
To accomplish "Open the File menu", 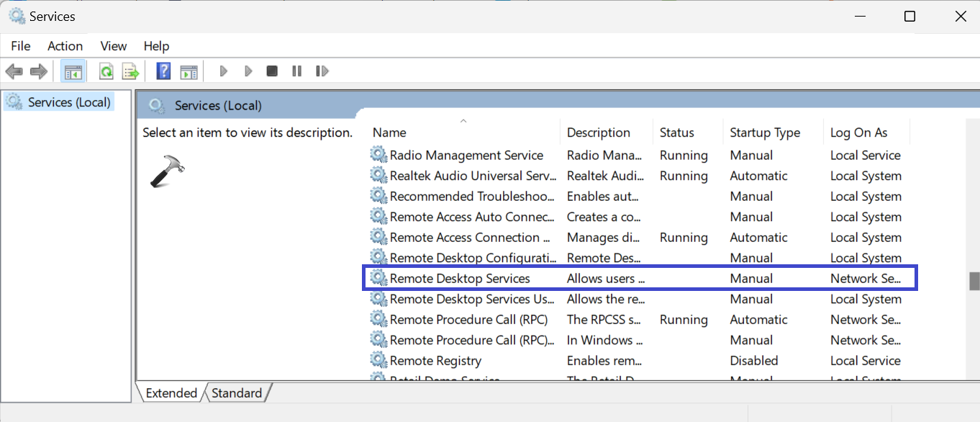I will (21, 46).
